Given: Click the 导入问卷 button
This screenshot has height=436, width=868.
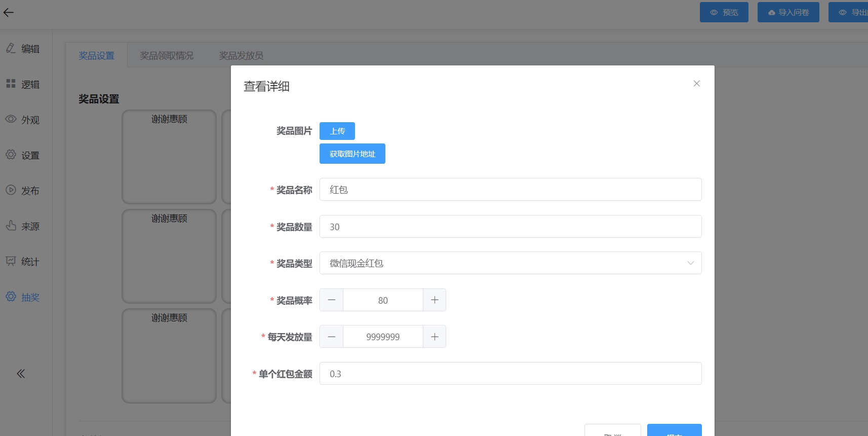Looking at the screenshot, I should coord(788,12).
